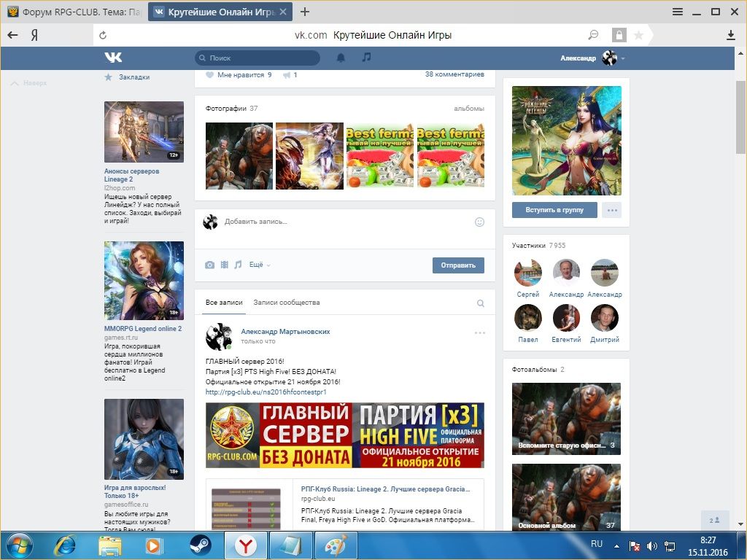The height and width of the screenshot is (560, 747).
Task: Open Steam from taskbar
Action: (201, 545)
